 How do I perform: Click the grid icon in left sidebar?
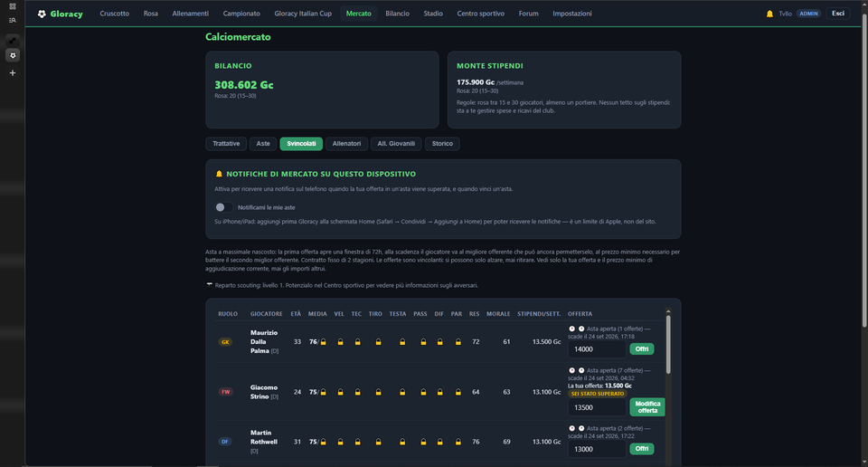point(12,6)
